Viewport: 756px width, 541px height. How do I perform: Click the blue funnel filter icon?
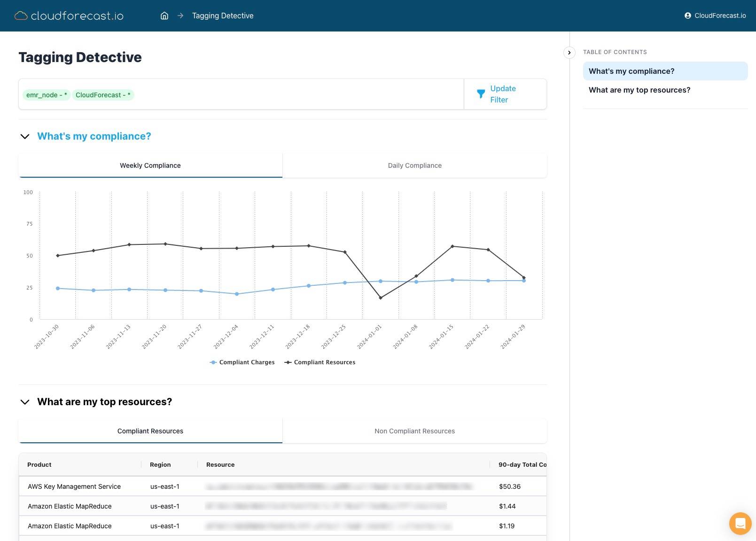click(481, 94)
